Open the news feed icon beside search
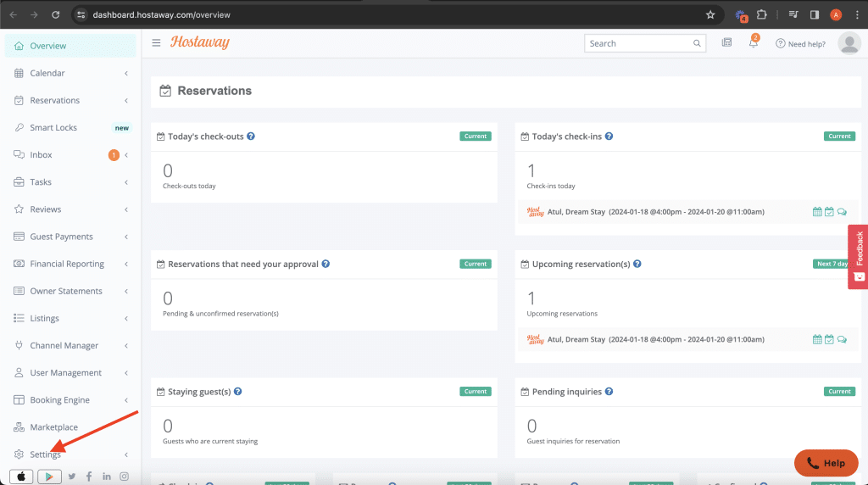 click(726, 42)
